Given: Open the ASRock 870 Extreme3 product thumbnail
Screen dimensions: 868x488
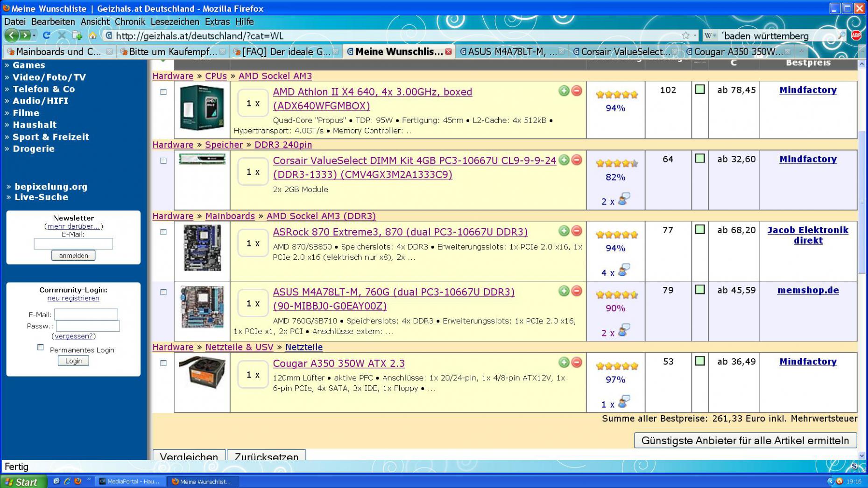Looking at the screenshot, I should pyautogui.click(x=202, y=248).
